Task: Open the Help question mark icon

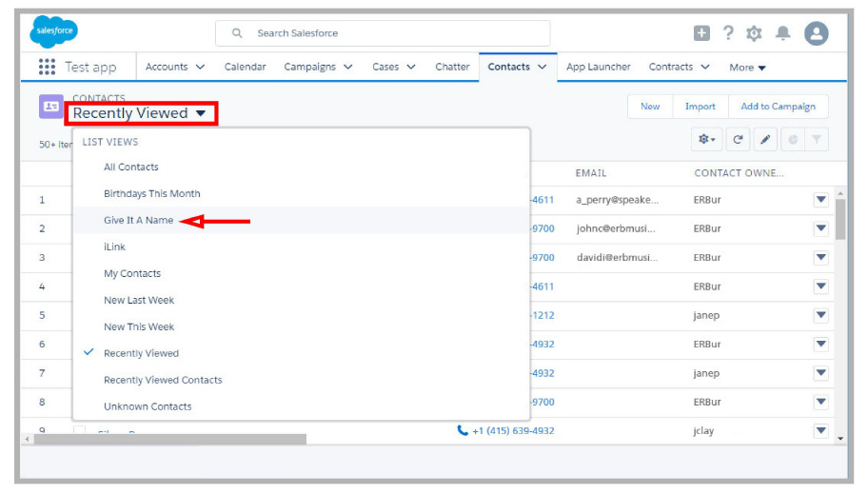Action: click(x=728, y=33)
